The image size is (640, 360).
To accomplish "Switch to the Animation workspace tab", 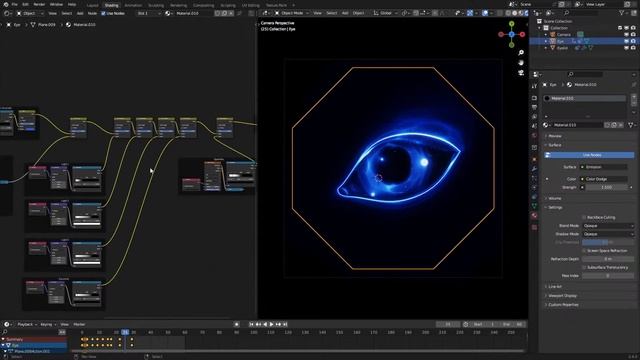I will (133, 5).
